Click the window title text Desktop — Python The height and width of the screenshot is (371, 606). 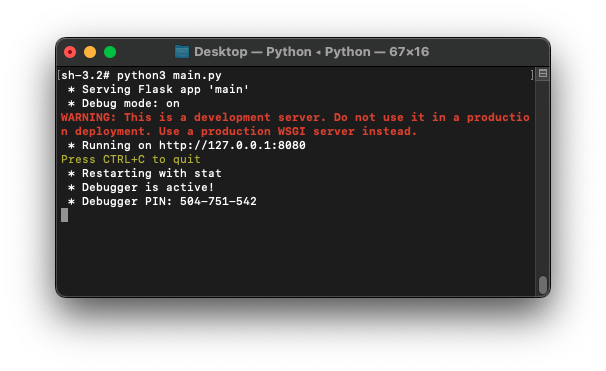pyautogui.click(x=253, y=52)
